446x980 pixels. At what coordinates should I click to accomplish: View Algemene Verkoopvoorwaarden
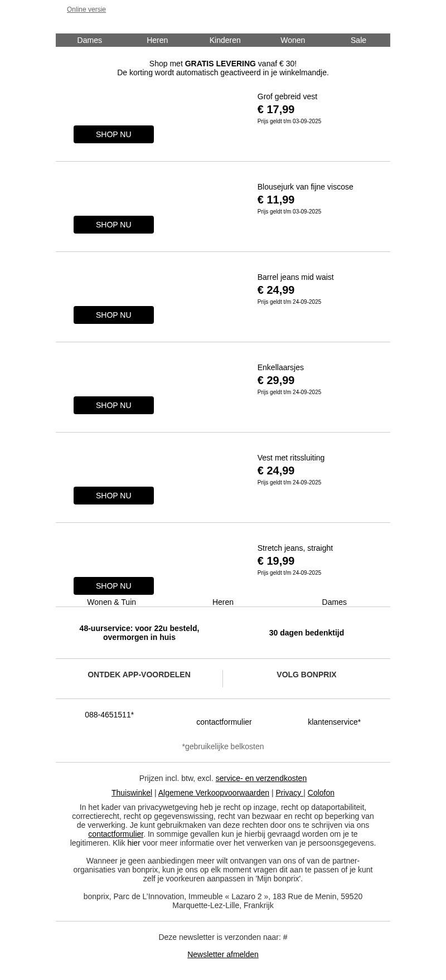tap(214, 793)
